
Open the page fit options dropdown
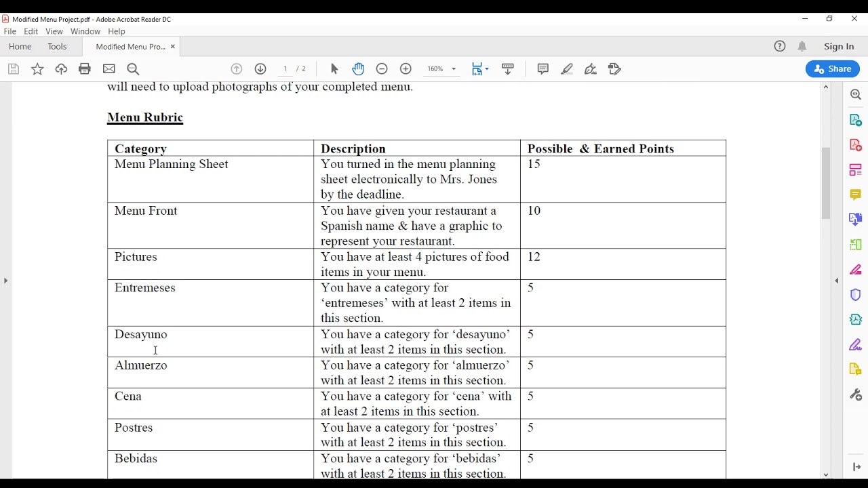click(480, 69)
